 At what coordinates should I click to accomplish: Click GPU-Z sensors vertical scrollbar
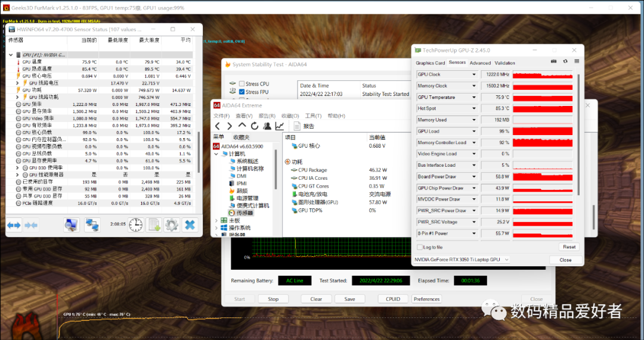[x=578, y=135]
